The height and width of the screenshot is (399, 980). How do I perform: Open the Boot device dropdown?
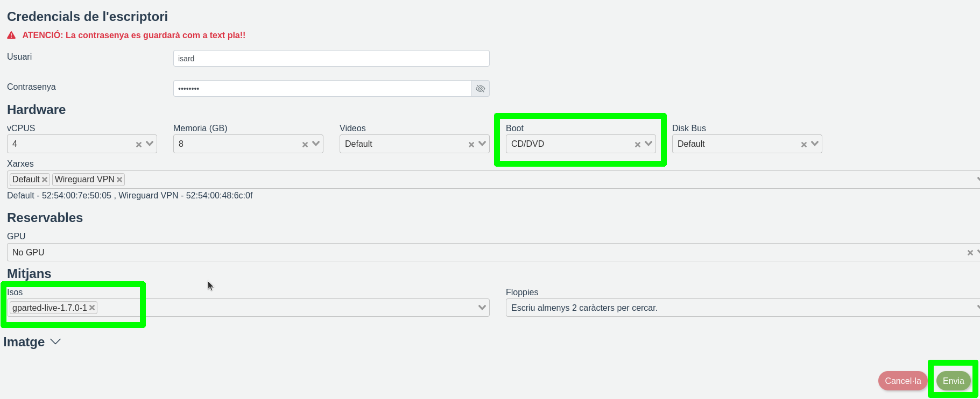tap(648, 144)
